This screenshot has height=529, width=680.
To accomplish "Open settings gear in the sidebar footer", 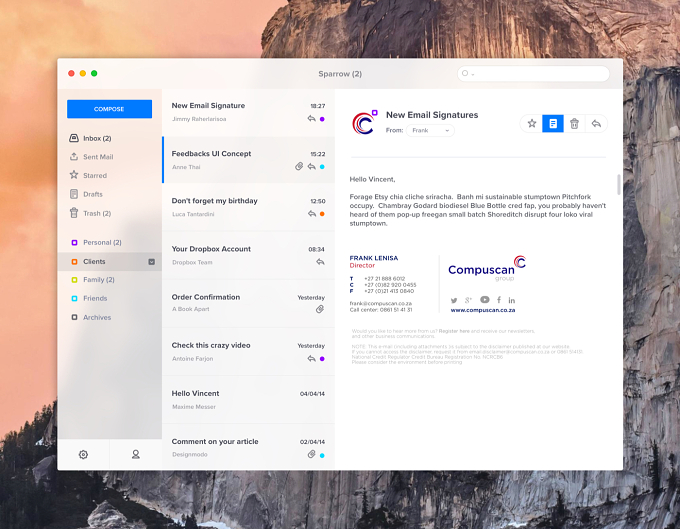I will pyautogui.click(x=83, y=454).
